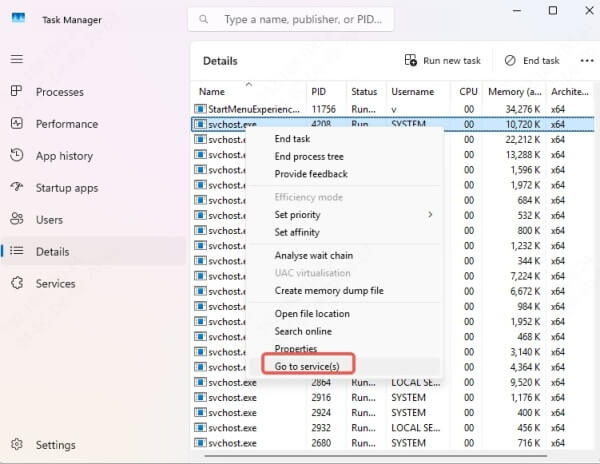600x464 pixels.
Task: Click icon of svchost.exe PID 2932
Action: 200,428
